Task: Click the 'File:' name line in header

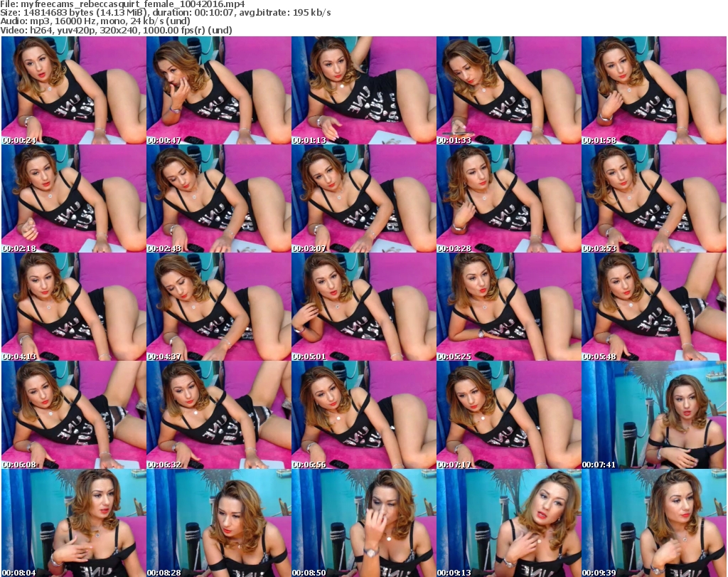Action: (122, 4)
